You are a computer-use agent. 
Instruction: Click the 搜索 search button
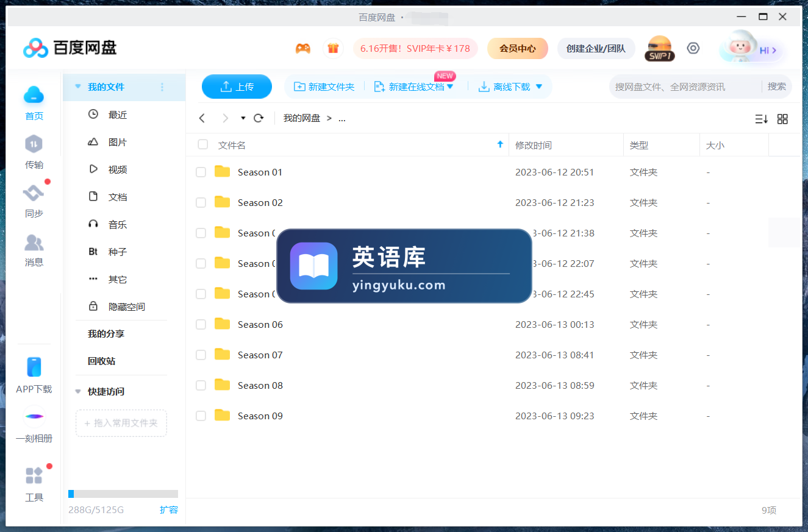[x=776, y=87]
